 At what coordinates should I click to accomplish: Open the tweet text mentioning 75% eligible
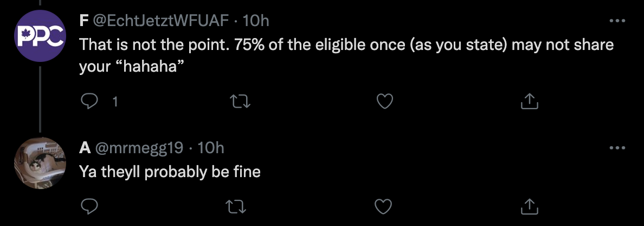click(346, 55)
